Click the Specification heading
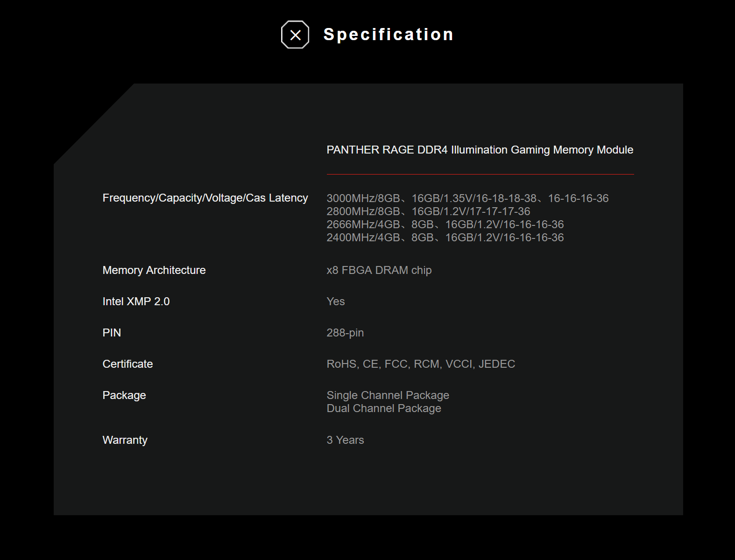735x560 pixels. click(x=389, y=35)
